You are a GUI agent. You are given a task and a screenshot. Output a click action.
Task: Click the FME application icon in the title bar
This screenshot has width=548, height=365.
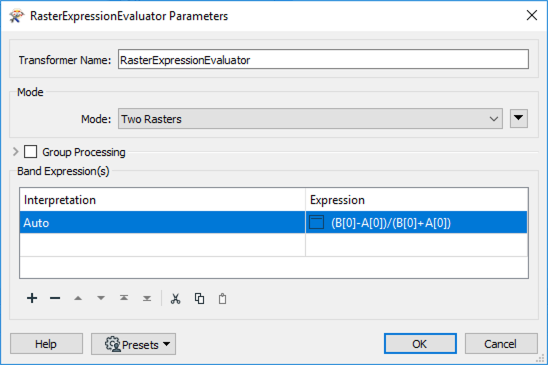pyautogui.click(x=16, y=16)
